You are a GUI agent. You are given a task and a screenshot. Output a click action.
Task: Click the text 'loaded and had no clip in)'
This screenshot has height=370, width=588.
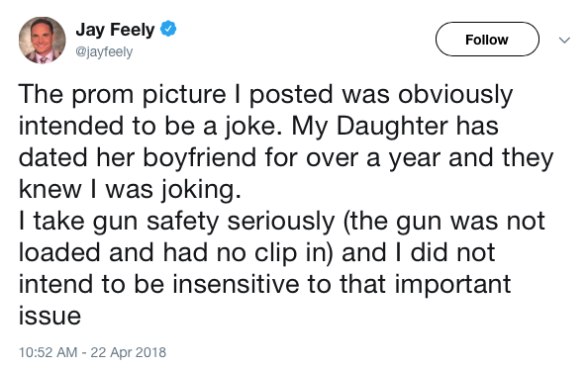(175, 252)
